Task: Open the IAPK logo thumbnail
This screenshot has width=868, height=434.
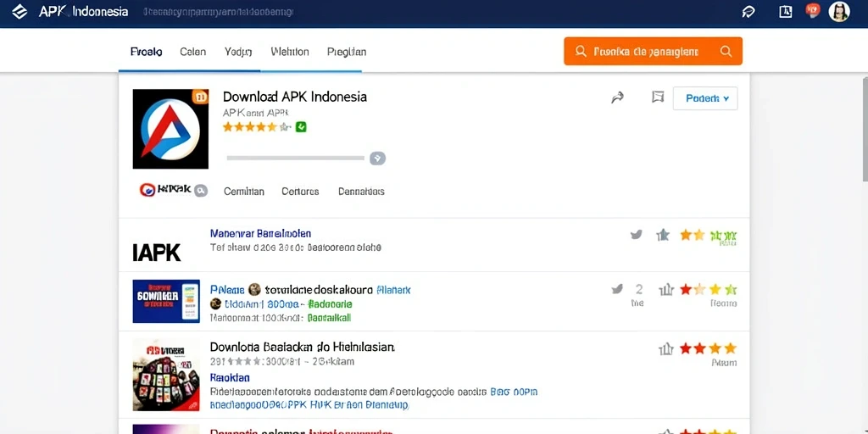Action: [x=157, y=253]
